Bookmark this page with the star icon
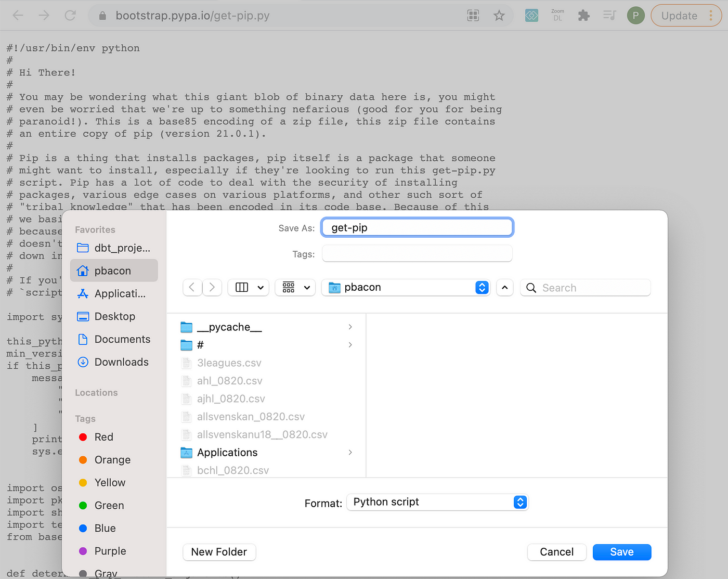Image resolution: width=728 pixels, height=579 pixels. [499, 16]
